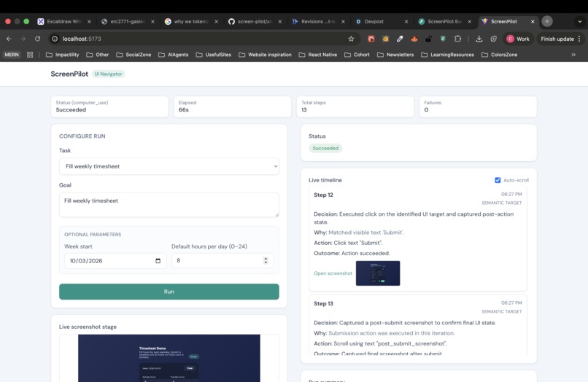Screen dimensions: 588x382
Task: View site information icon in address bar
Action: [x=55, y=39]
